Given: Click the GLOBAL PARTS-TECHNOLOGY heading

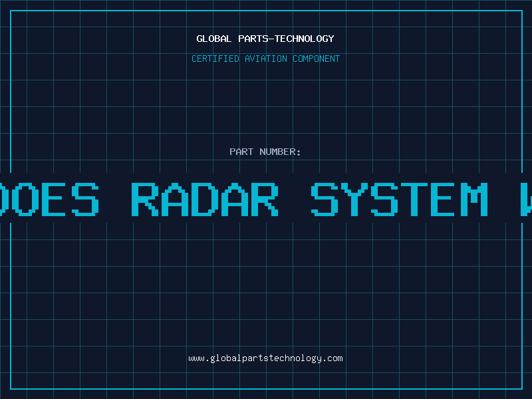Looking at the screenshot, I should click(x=265, y=39).
